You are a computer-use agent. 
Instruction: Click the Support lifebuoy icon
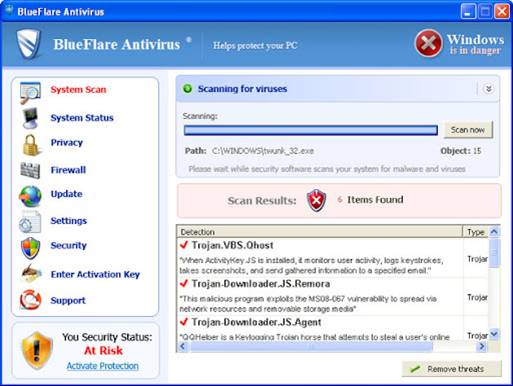(x=30, y=299)
